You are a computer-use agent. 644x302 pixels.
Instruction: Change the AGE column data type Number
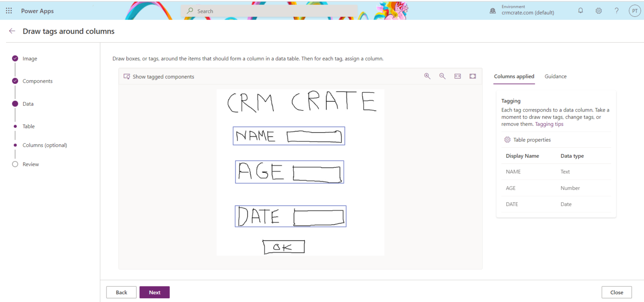(570, 188)
